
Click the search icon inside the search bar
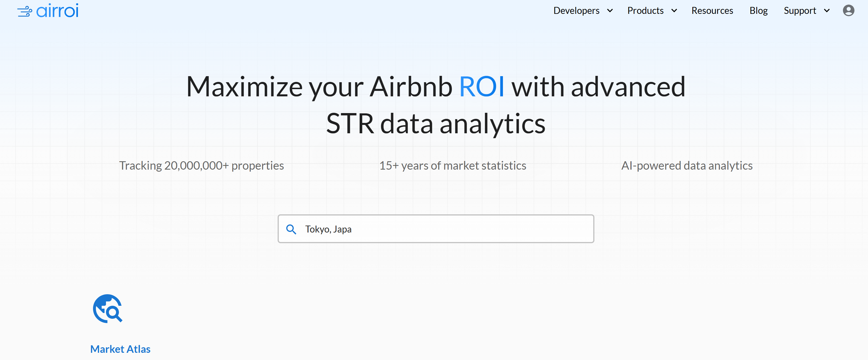(292, 229)
